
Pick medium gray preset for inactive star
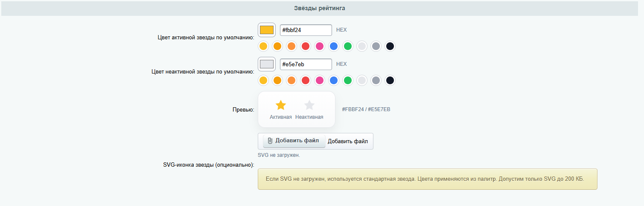coord(376,80)
